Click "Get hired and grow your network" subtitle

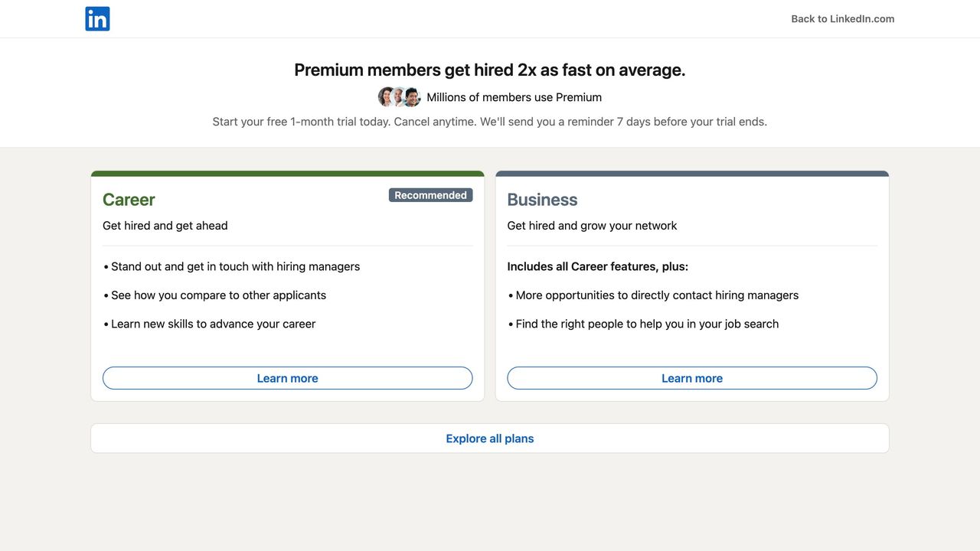[x=592, y=226]
